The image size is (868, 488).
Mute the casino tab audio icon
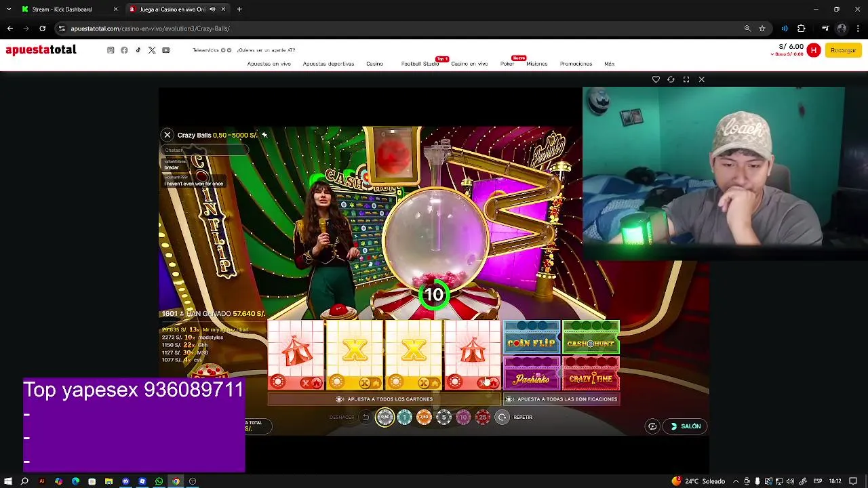pyautogui.click(x=212, y=9)
